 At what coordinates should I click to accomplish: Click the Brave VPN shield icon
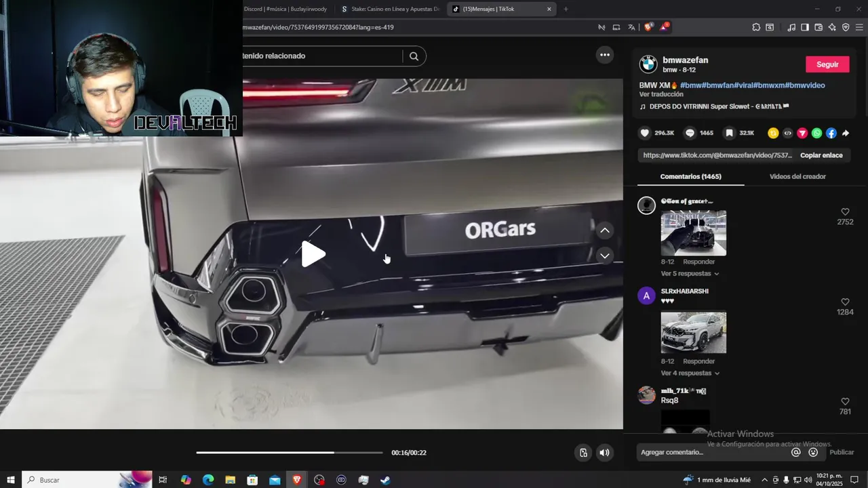846,27
